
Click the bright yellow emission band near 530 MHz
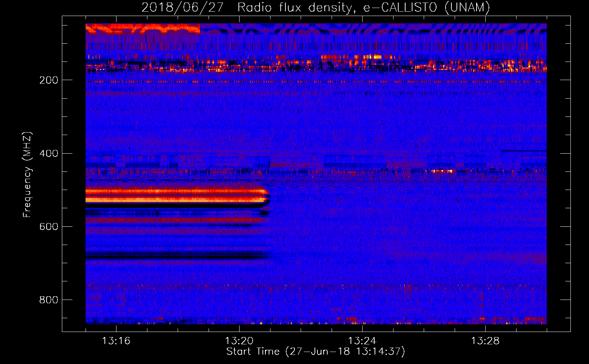point(177,199)
